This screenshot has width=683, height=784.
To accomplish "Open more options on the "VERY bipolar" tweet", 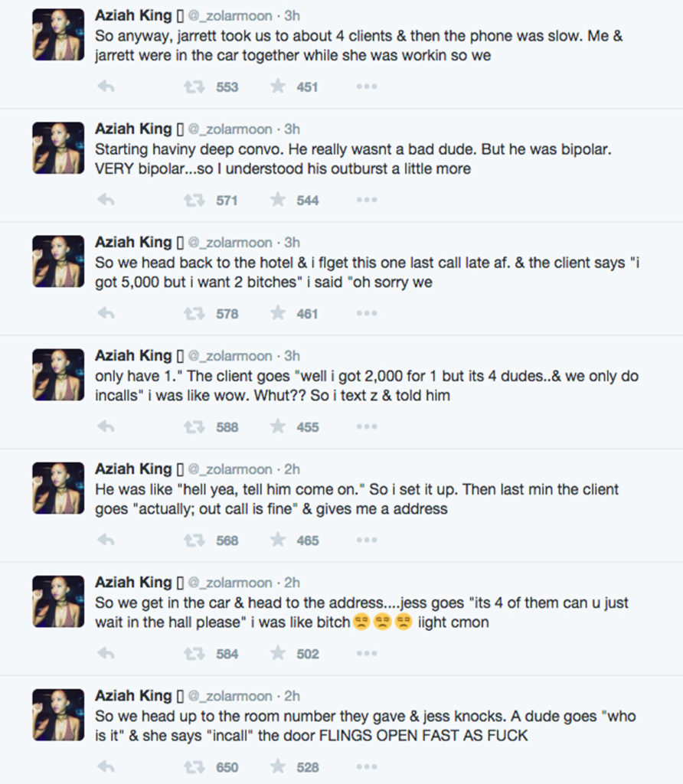I will click(x=366, y=199).
